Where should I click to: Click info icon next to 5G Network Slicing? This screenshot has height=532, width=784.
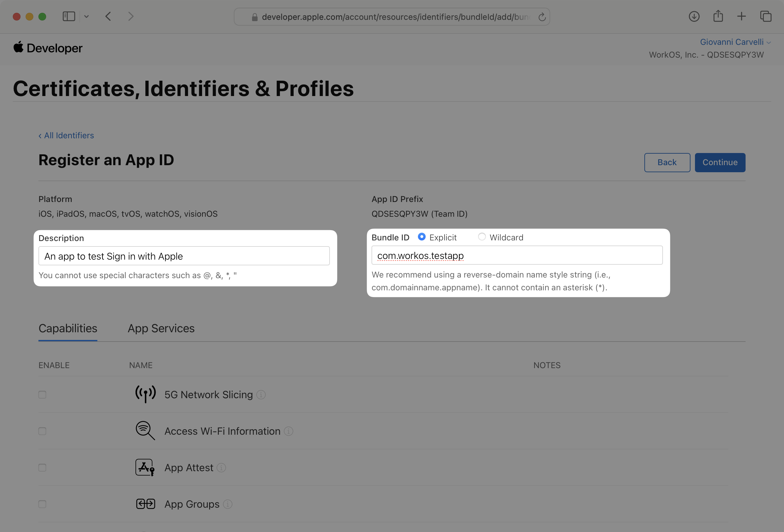(x=261, y=394)
